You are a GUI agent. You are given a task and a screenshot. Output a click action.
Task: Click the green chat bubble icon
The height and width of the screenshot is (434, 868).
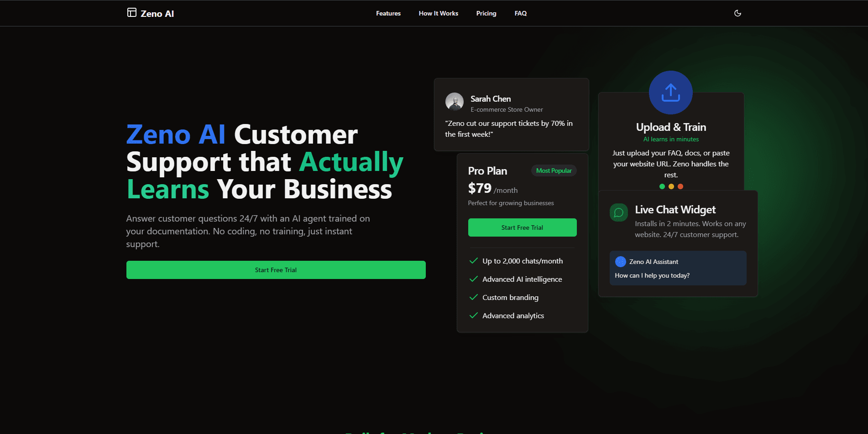(x=619, y=212)
